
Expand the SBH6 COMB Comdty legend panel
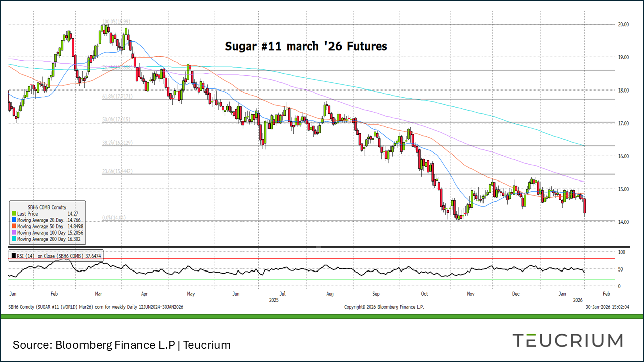(47, 207)
